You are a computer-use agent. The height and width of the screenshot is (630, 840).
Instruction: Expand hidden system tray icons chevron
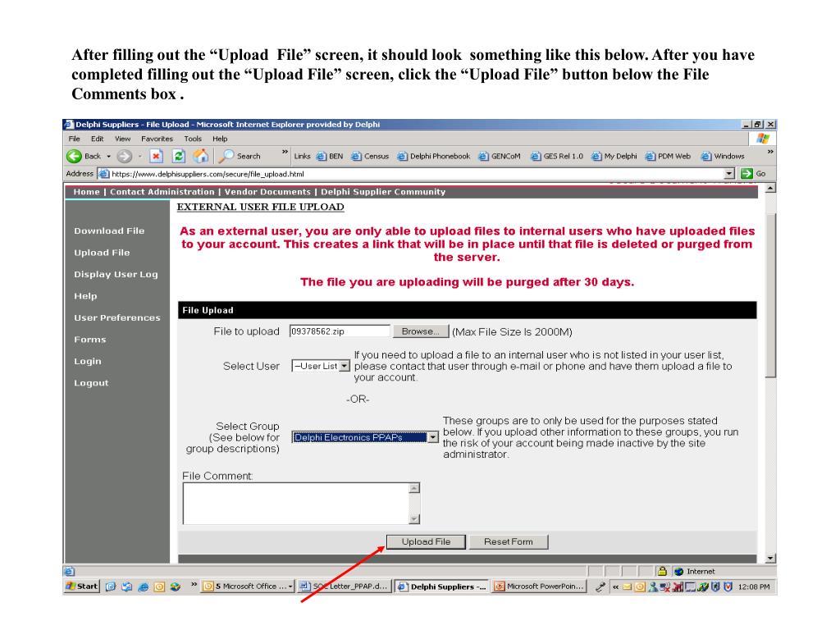pyautogui.click(x=615, y=587)
